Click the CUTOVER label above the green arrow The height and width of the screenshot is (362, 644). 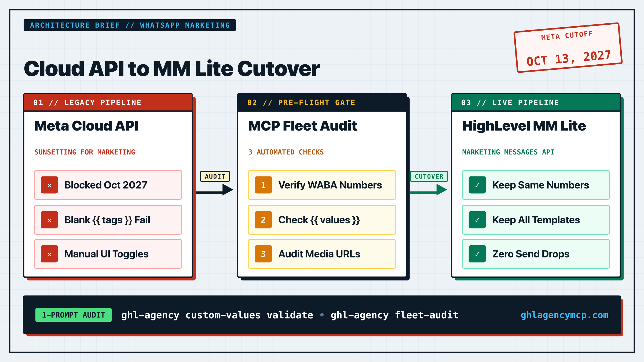pyautogui.click(x=429, y=176)
